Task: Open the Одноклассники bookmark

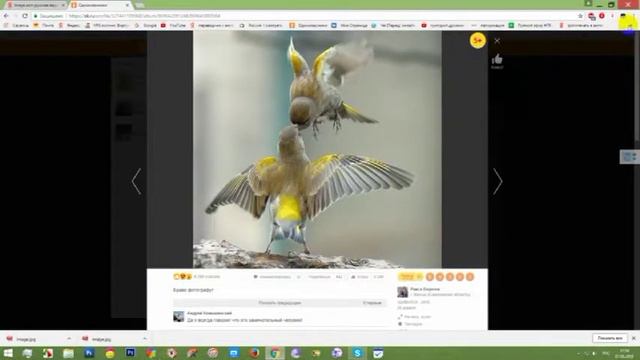Action: pos(309,25)
